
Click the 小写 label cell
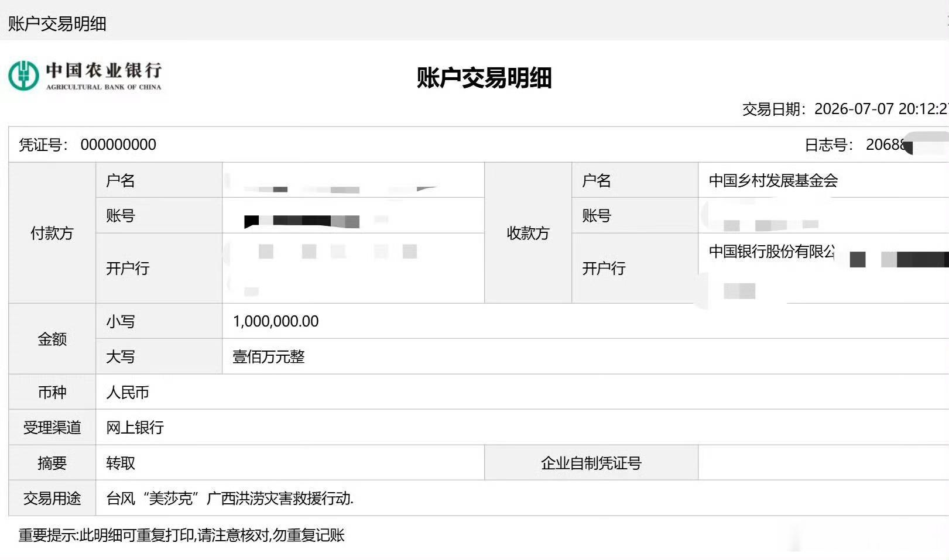[159, 321]
